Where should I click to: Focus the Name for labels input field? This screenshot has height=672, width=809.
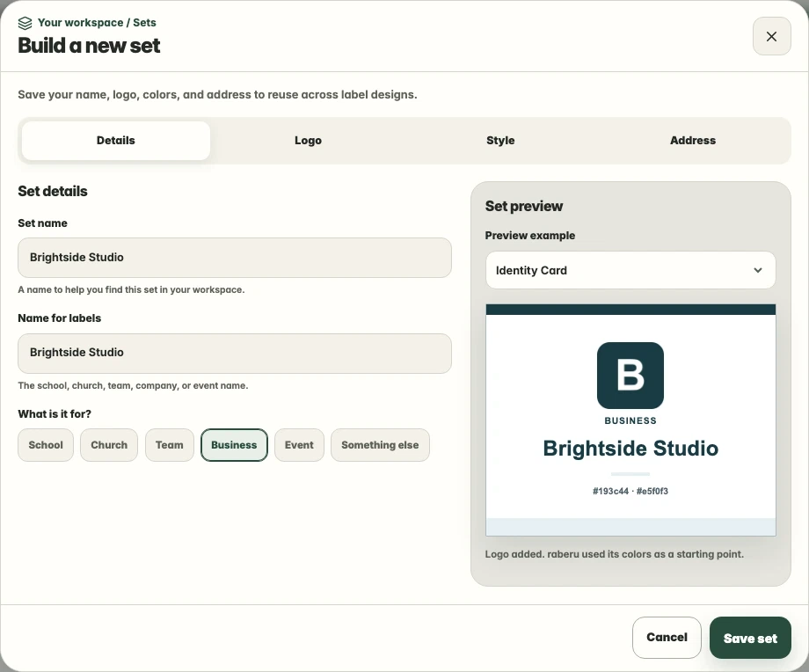click(x=235, y=353)
